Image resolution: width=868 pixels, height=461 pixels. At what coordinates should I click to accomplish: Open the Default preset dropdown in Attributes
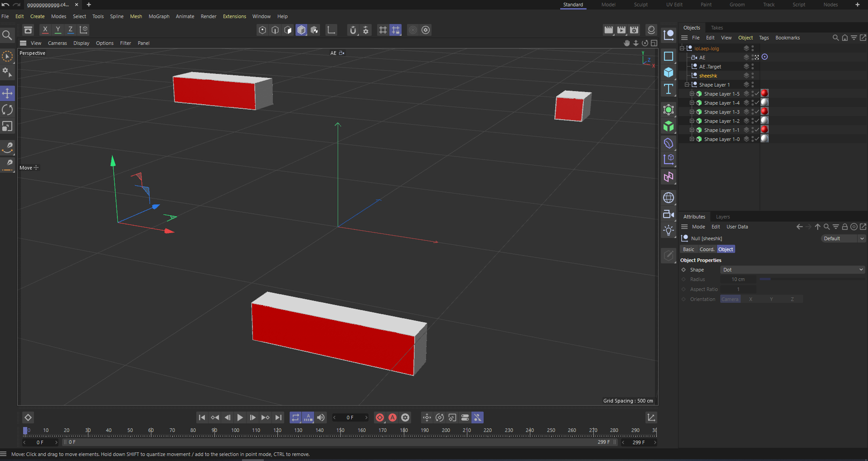pyautogui.click(x=842, y=238)
